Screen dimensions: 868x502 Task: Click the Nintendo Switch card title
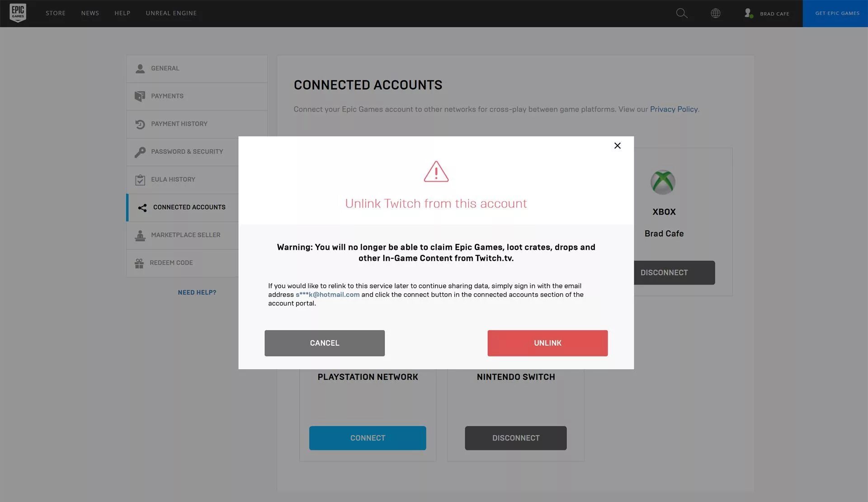click(x=516, y=377)
